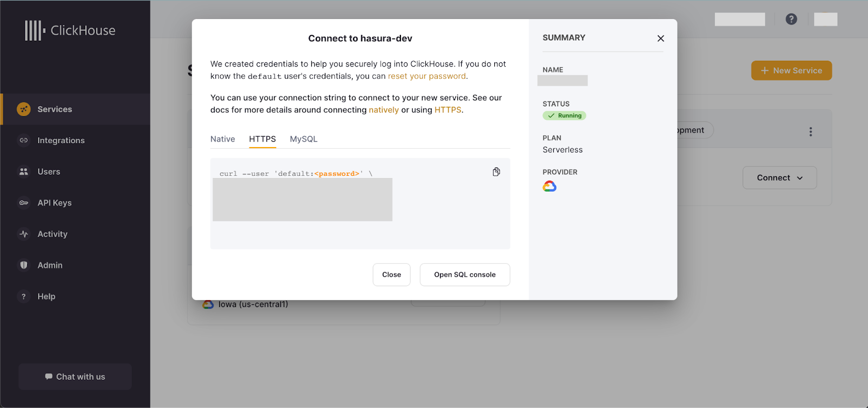Open the service's three-dot options menu
Screen dimensions: 868x408
point(810,132)
